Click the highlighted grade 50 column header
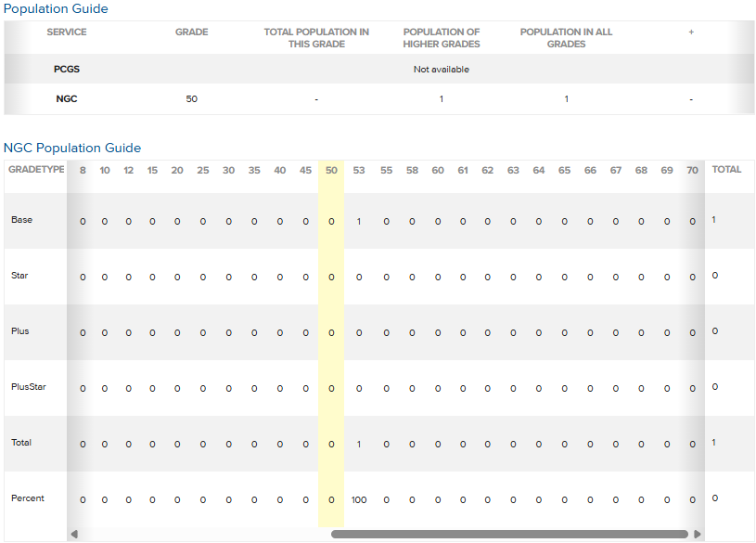Viewport: 756px width, 543px height. point(331,171)
